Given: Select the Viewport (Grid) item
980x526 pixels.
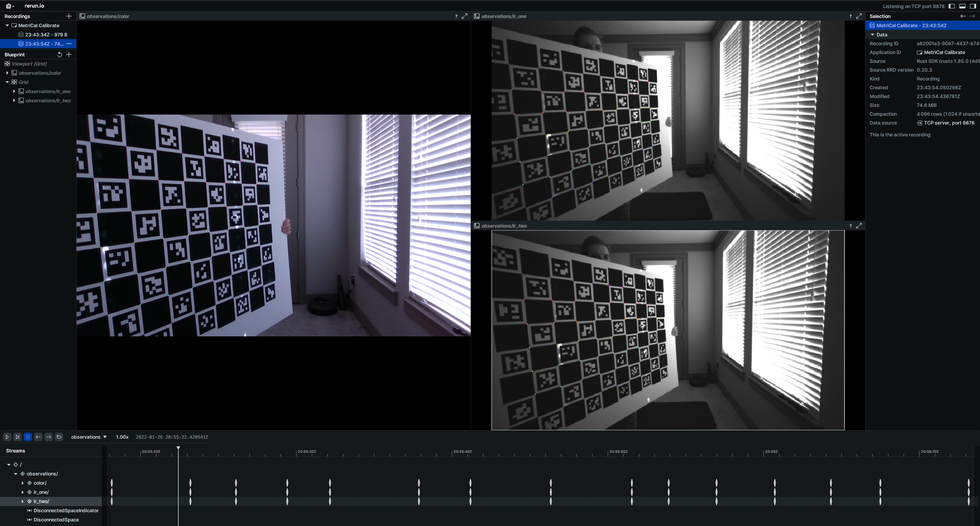Looking at the screenshot, I should coord(29,64).
